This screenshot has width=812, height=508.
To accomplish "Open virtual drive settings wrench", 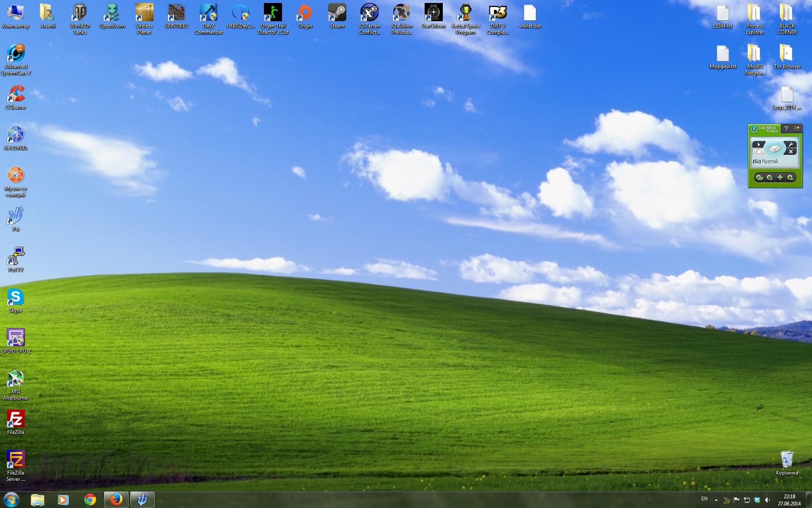I will pos(790,145).
